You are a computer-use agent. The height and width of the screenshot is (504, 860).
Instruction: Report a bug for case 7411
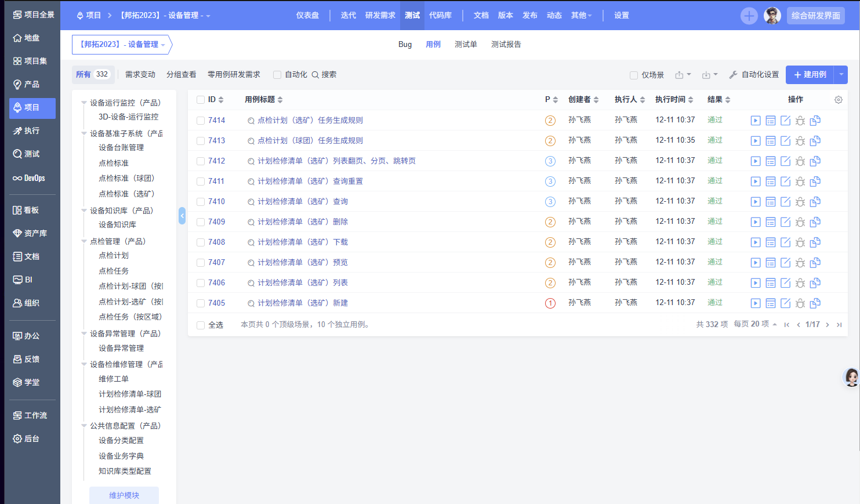coord(800,182)
